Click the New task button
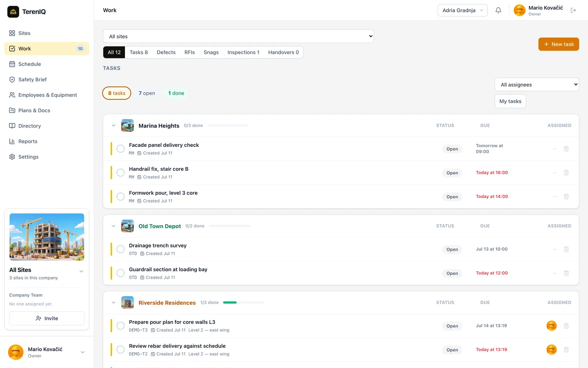 coord(559,44)
